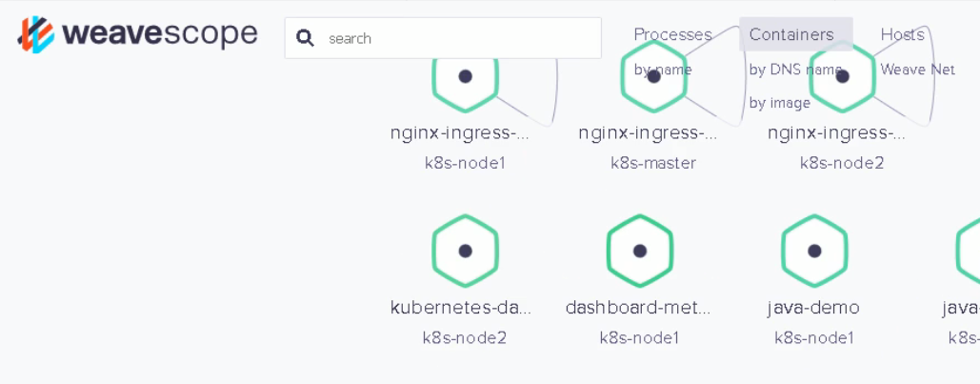Screen dimensions: 980x384
Task: Show processes by name
Action: [663, 70]
